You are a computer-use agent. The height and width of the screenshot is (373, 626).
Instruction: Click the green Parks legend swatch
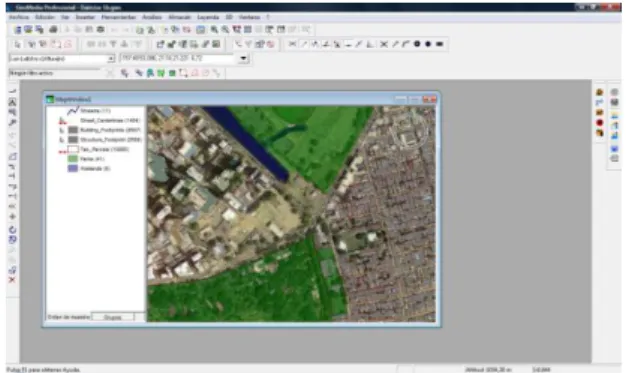[x=73, y=159]
